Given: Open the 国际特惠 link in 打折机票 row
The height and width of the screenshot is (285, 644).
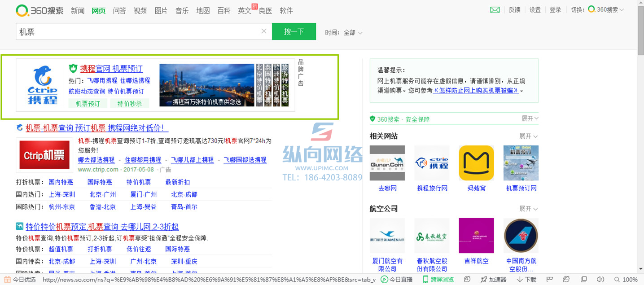Looking at the screenshot, I should (x=100, y=182).
